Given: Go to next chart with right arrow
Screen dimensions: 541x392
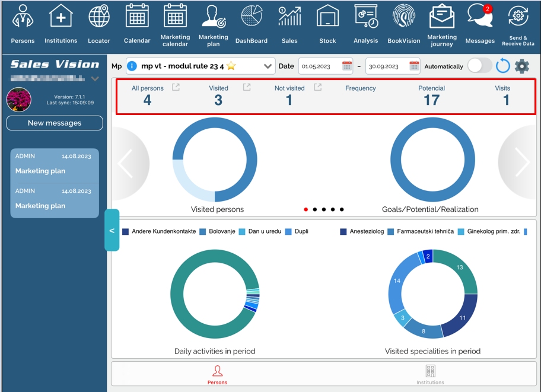Looking at the screenshot, I should [521, 162].
